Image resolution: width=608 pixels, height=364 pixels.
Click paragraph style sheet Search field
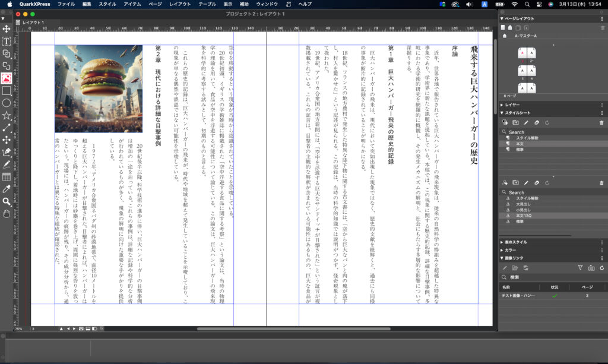553,132
